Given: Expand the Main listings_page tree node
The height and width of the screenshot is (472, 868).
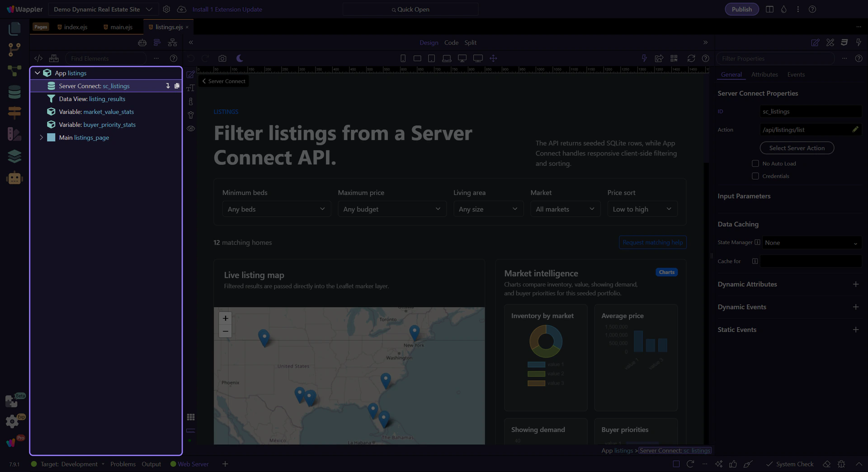Looking at the screenshot, I should tap(41, 137).
